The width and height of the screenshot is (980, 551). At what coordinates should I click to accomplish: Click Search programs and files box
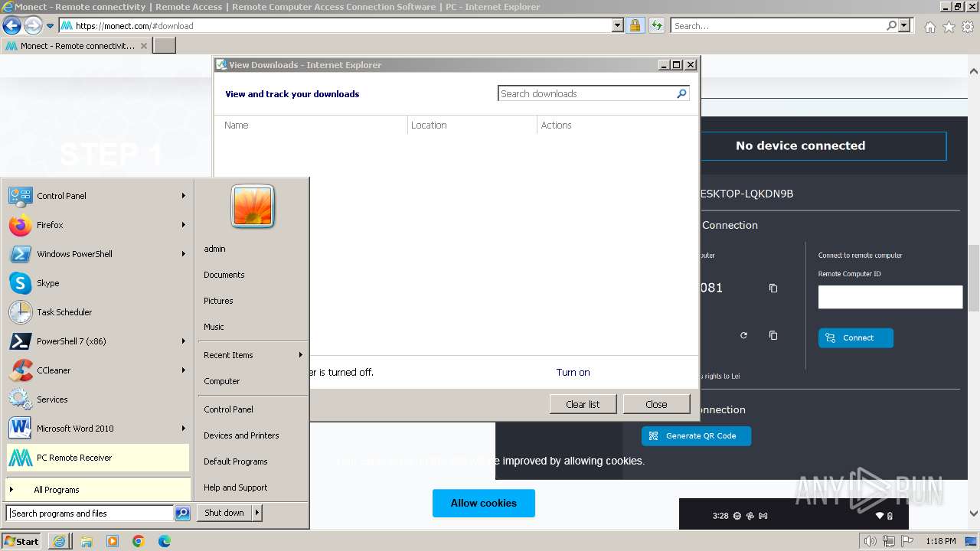90,514
